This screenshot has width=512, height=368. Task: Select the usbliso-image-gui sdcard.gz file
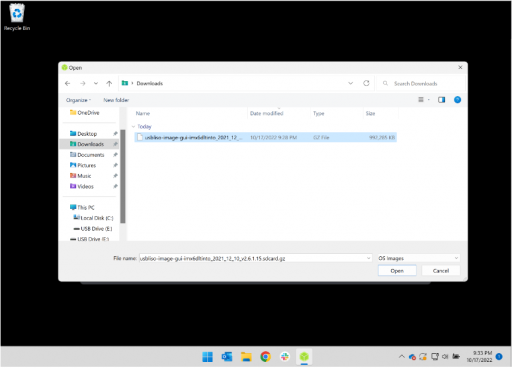click(x=265, y=137)
